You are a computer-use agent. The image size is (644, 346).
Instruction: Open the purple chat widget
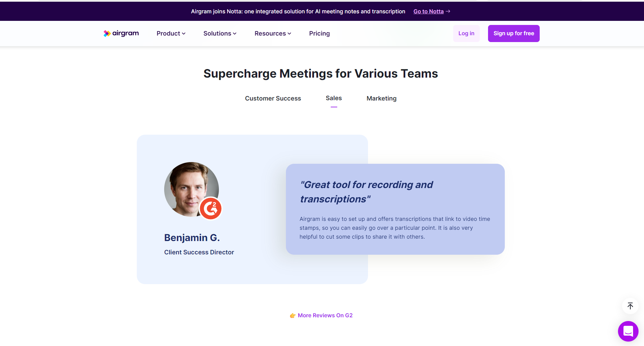pos(628,331)
